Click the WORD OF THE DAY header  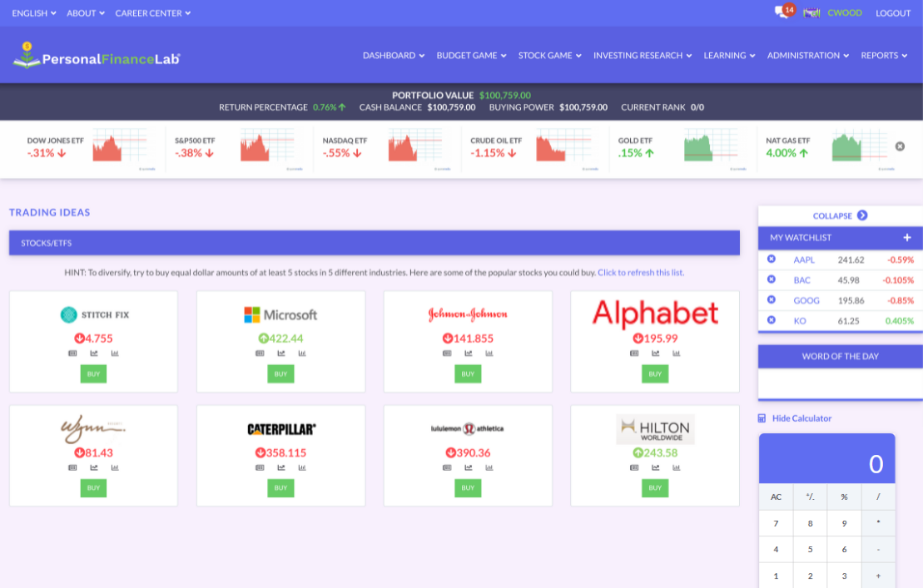tap(841, 356)
